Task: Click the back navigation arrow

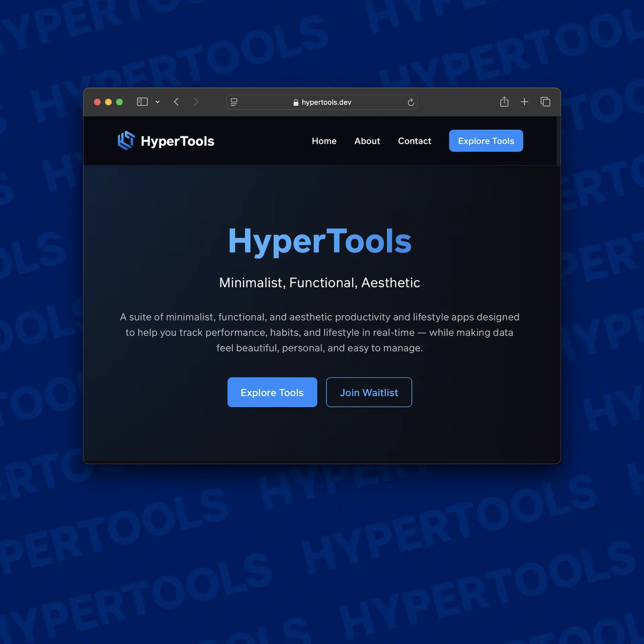Action: click(176, 102)
